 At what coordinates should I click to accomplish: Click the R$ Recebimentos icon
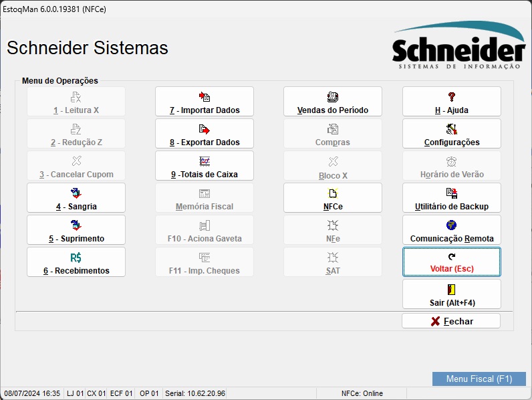(76, 258)
